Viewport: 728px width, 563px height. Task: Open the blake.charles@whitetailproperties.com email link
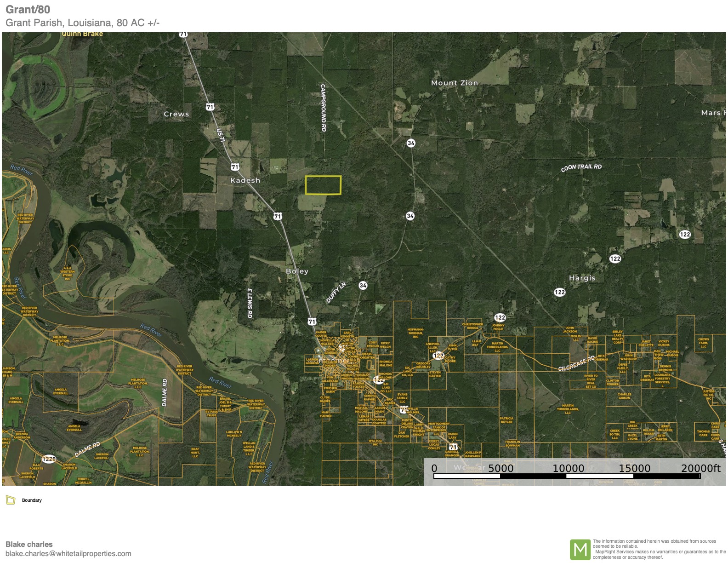click(68, 554)
